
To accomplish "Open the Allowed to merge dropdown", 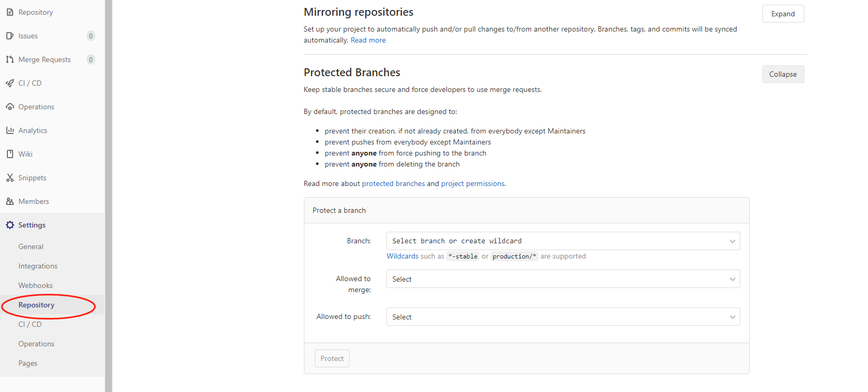I will [563, 279].
